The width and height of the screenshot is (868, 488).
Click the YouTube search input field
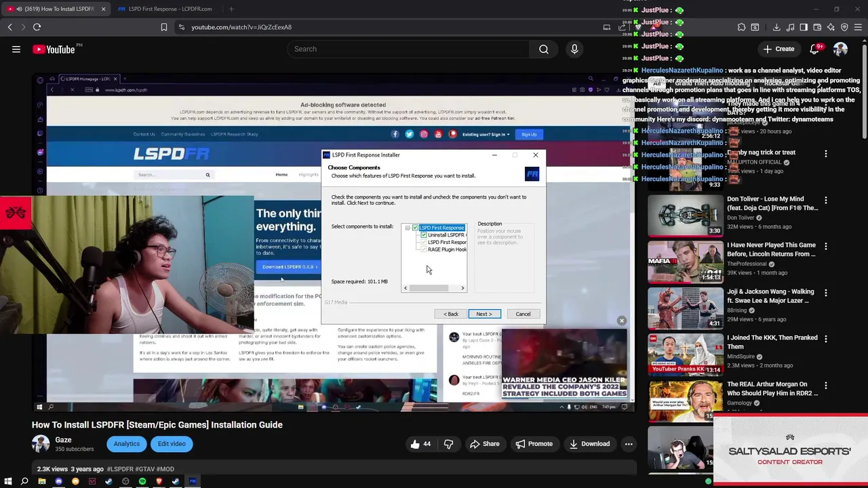pos(407,49)
